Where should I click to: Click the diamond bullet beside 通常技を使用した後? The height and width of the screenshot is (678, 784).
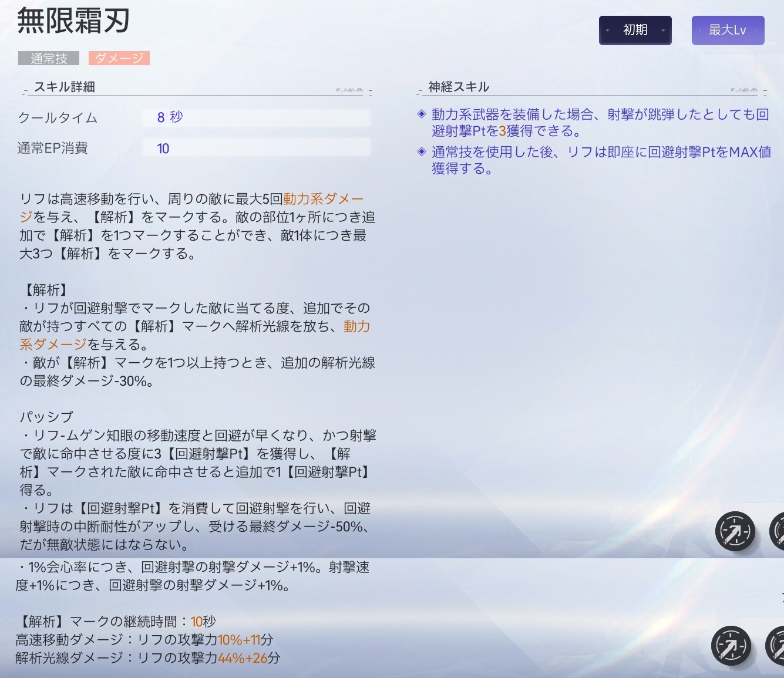click(421, 151)
